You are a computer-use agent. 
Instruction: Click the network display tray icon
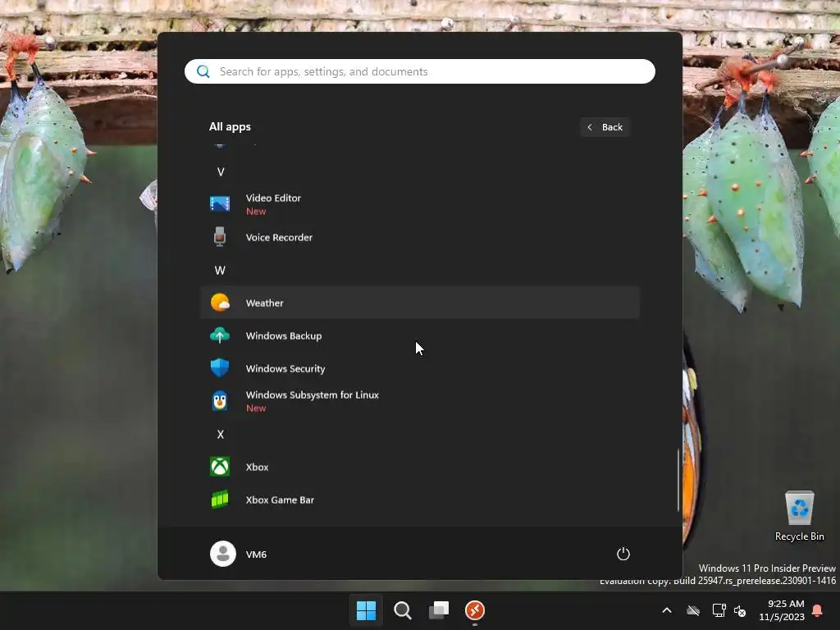[719, 610]
